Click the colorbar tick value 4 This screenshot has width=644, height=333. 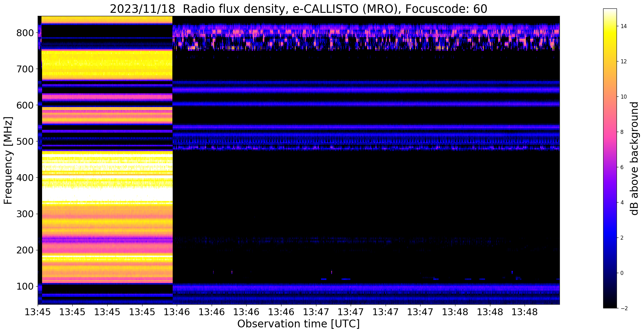pos(622,203)
